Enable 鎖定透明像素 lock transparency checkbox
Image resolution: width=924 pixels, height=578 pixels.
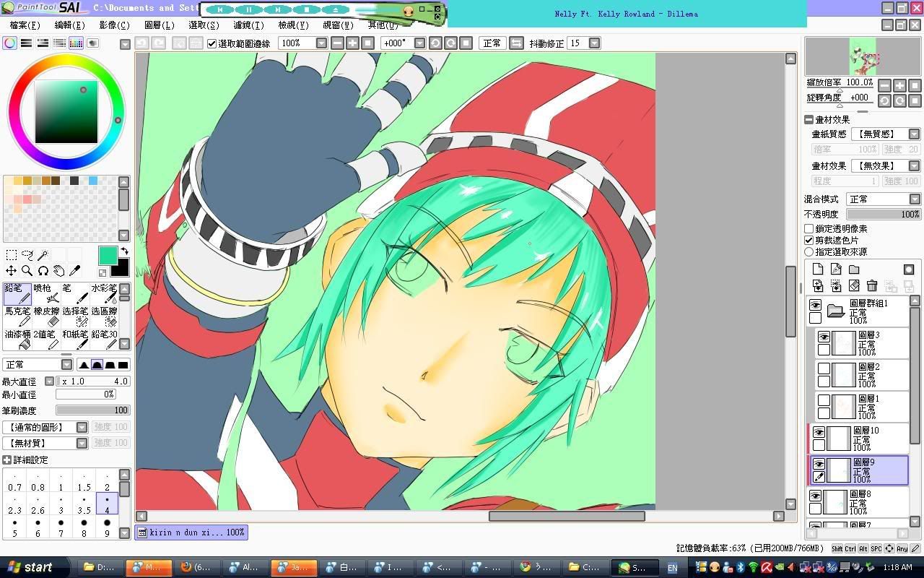(809, 229)
